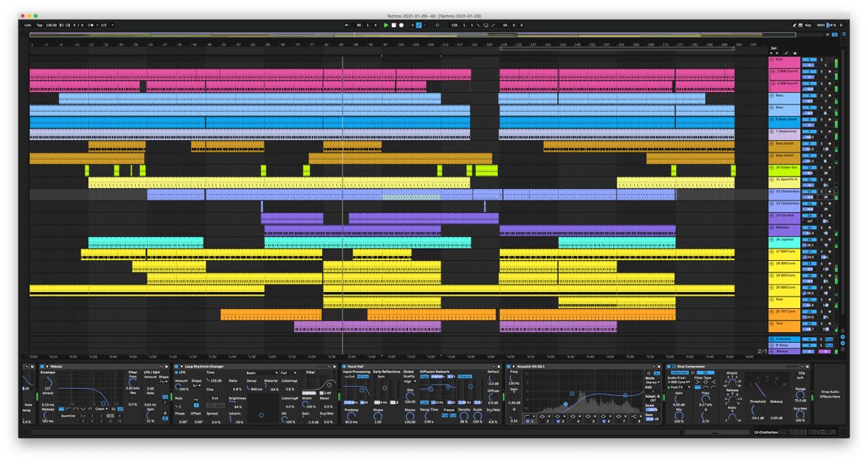Unfold the Ride track
Image resolution: width=868 pixels, height=462 pixels.
click(x=772, y=299)
